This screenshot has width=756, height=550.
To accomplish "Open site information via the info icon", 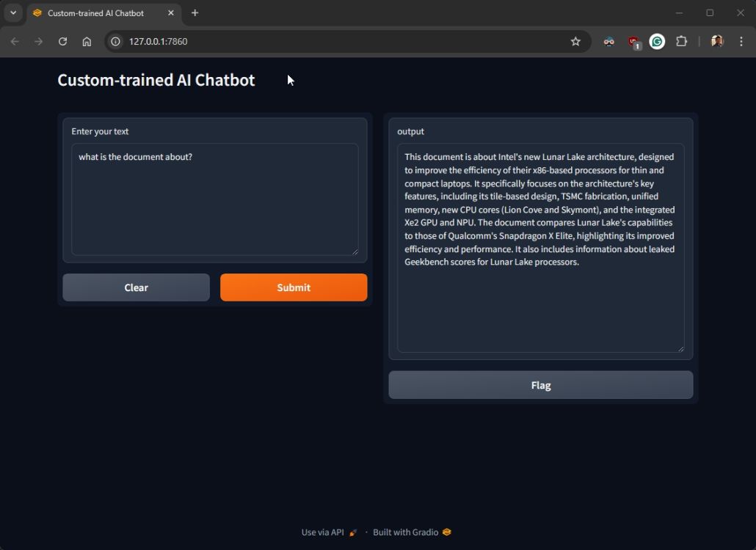I will coord(115,42).
